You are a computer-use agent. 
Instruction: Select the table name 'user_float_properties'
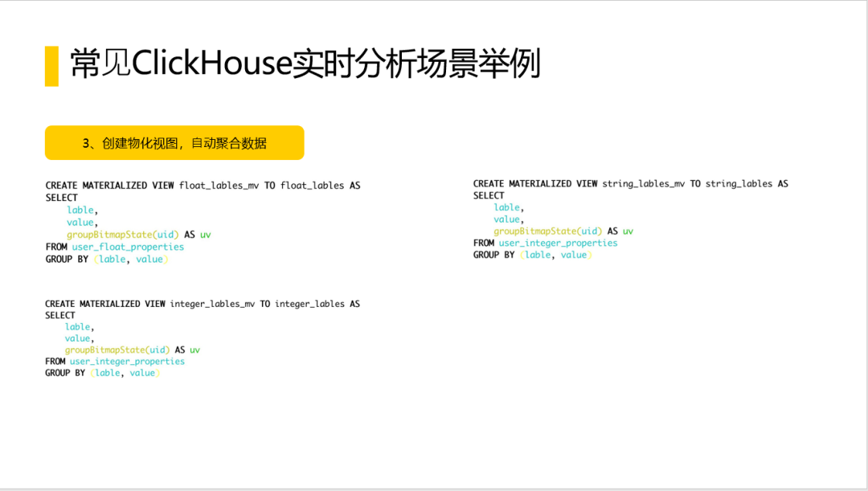click(128, 247)
